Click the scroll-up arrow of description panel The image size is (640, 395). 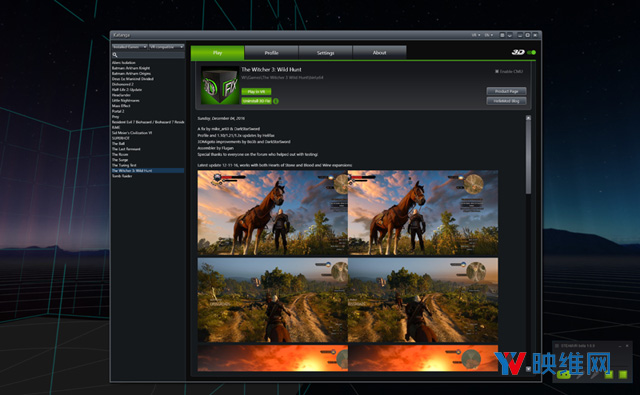528,118
